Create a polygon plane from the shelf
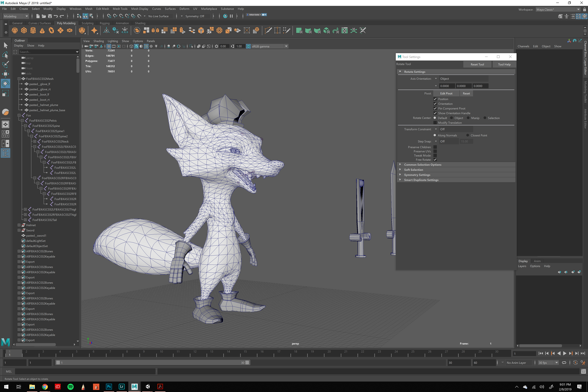This screenshot has height=392, width=588. click(x=60, y=30)
